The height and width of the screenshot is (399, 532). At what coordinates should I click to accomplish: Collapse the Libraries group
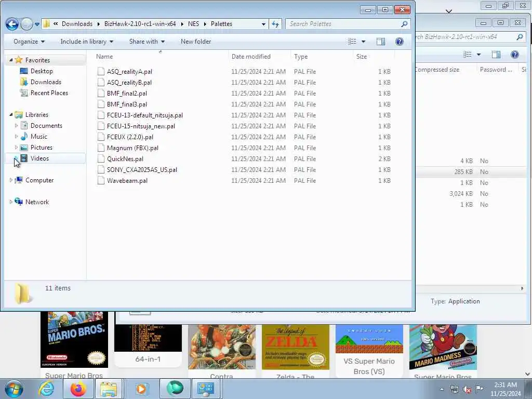coord(11,115)
